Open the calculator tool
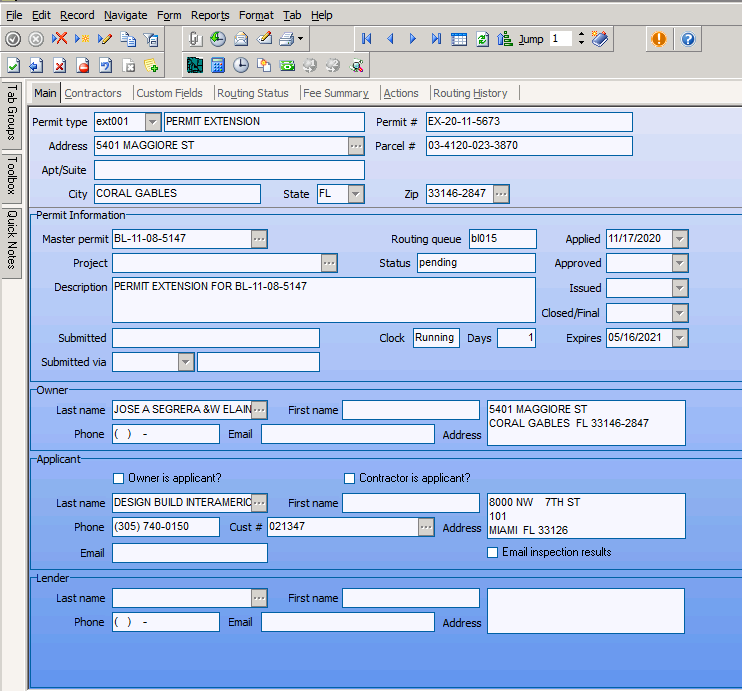This screenshot has height=691, width=742. pos(217,66)
